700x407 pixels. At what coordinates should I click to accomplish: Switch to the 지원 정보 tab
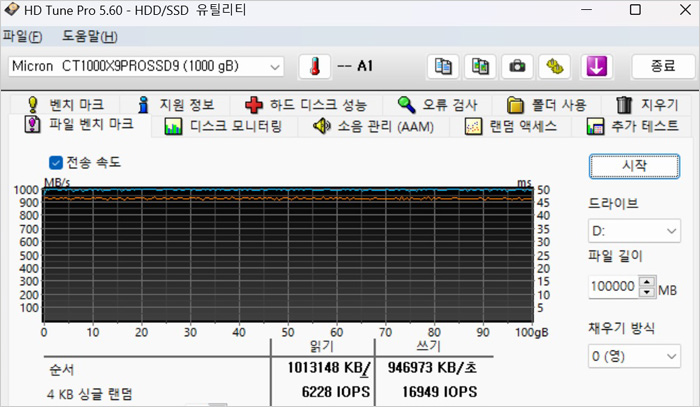[176, 105]
